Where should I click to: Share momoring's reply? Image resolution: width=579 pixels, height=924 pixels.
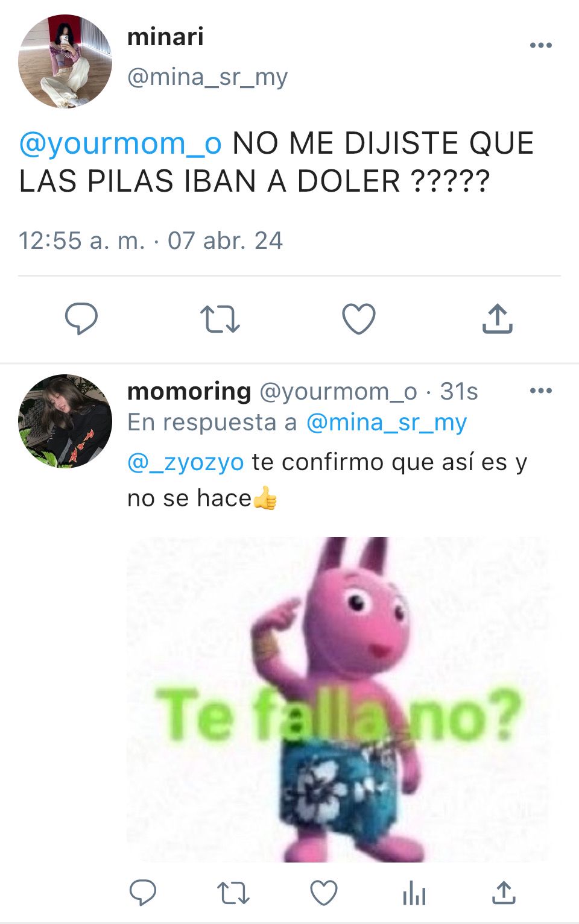click(x=504, y=893)
